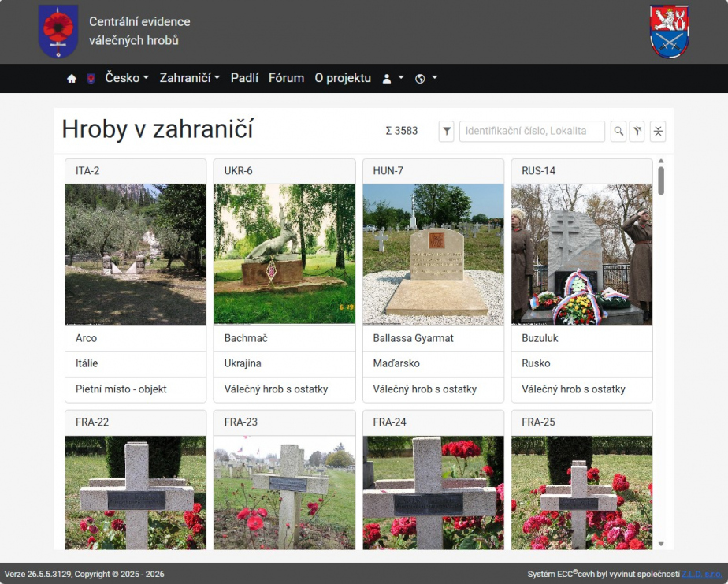Click the scrollbar up arrow
The width and height of the screenshot is (728, 584).
[x=661, y=161]
